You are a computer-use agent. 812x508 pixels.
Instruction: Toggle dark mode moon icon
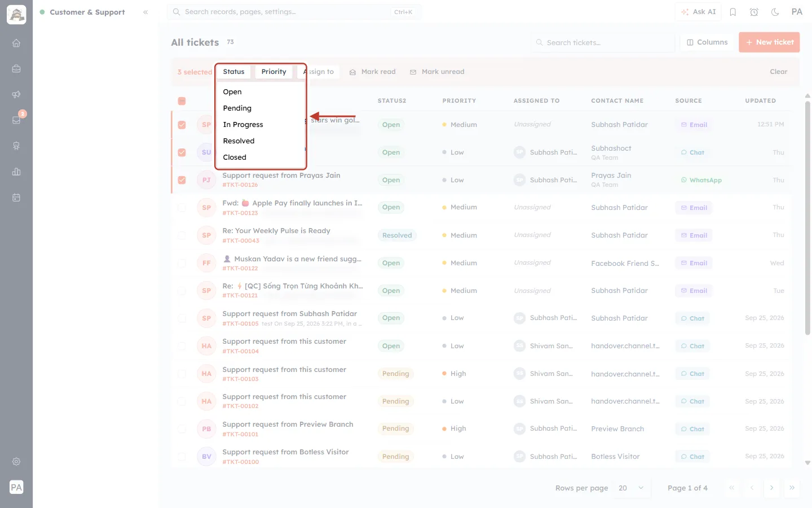click(775, 12)
